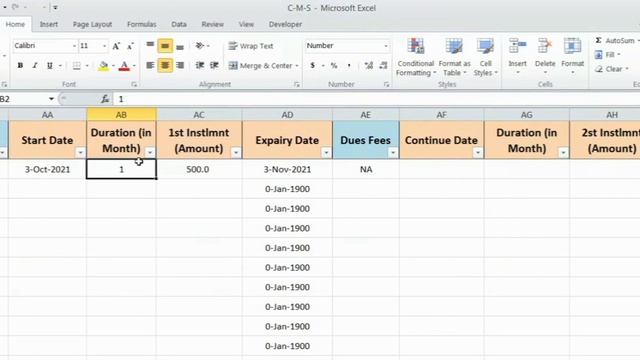
Task: Toggle Italic formatting
Action: [x=35, y=65]
